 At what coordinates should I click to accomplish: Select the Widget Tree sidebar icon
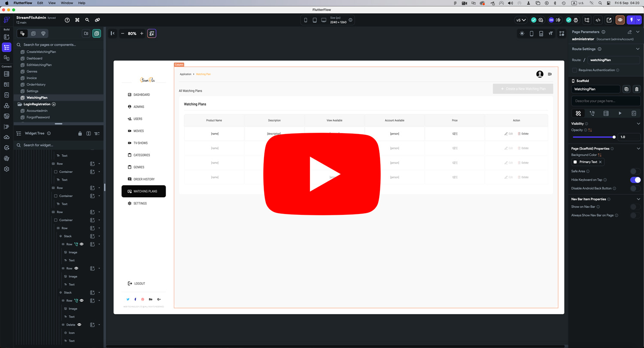pyautogui.click(x=6, y=48)
